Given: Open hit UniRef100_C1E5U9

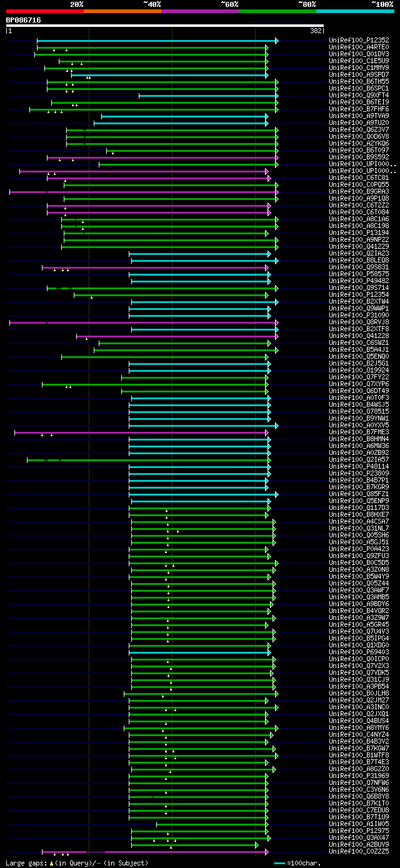Looking at the screenshot, I should pyautogui.click(x=359, y=61).
